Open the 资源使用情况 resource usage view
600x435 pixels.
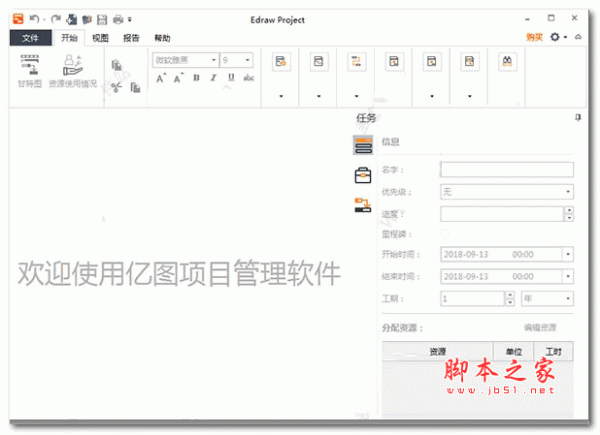73,71
